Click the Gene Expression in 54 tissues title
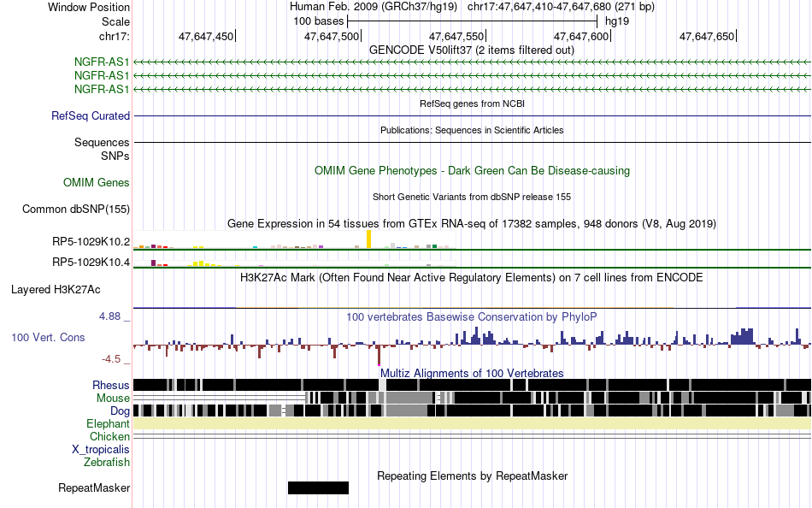812x508 pixels. 472,224
